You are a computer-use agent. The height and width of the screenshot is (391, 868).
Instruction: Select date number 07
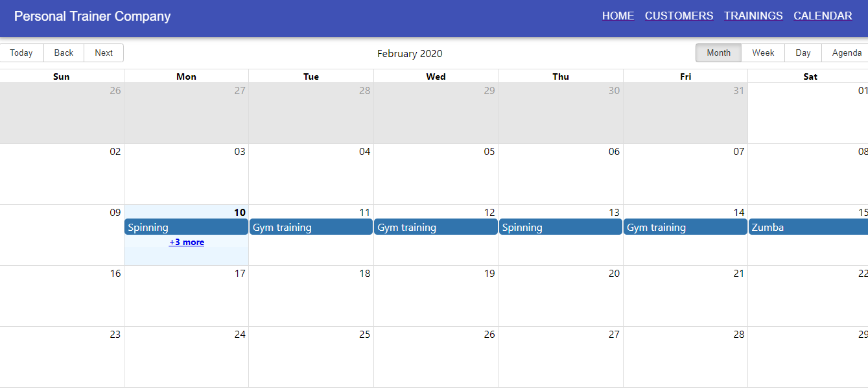(739, 152)
